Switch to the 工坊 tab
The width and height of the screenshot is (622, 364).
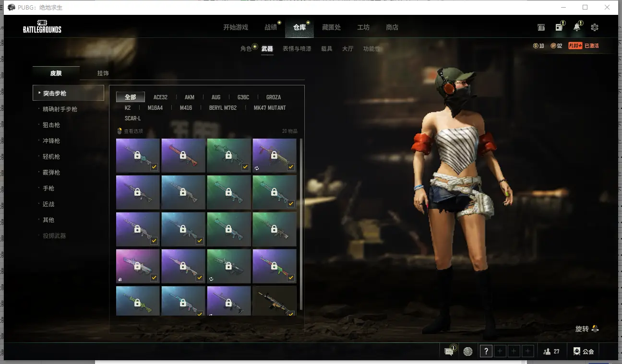(x=363, y=27)
